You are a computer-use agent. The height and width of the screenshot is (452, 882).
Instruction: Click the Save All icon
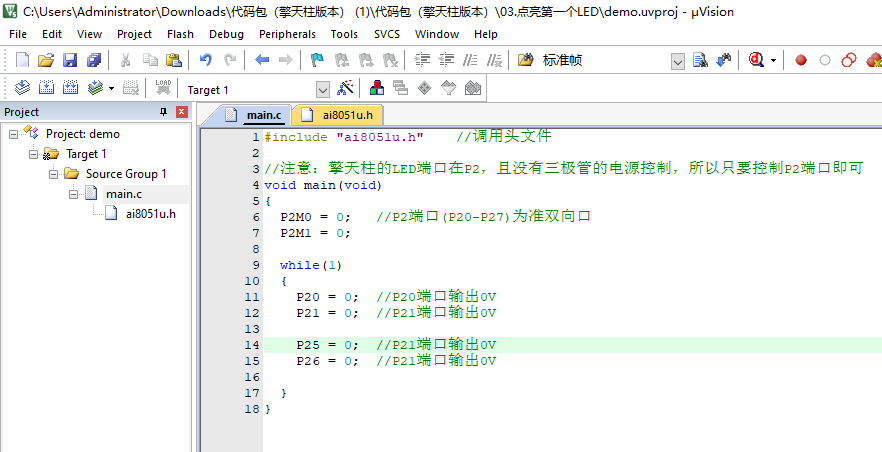(x=93, y=60)
